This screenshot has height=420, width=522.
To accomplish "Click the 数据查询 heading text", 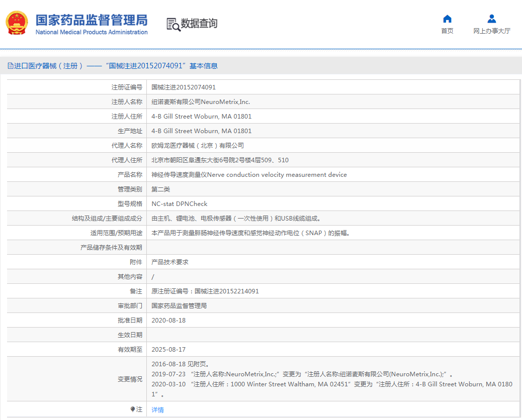I will click(x=199, y=24).
